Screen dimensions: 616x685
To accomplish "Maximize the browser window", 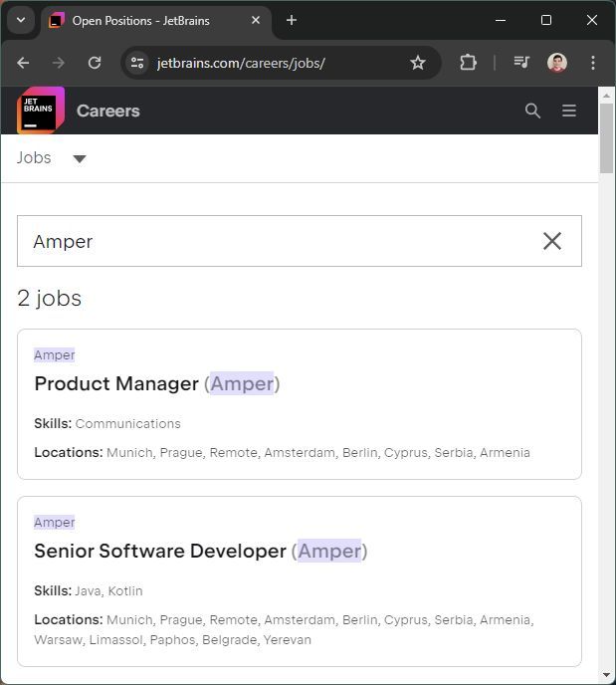I will [546, 20].
